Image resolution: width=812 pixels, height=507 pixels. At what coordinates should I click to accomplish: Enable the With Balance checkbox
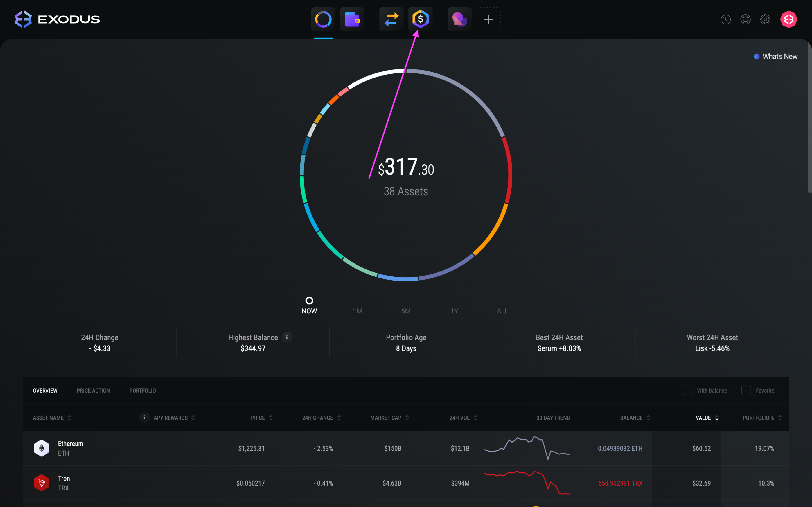click(687, 390)
